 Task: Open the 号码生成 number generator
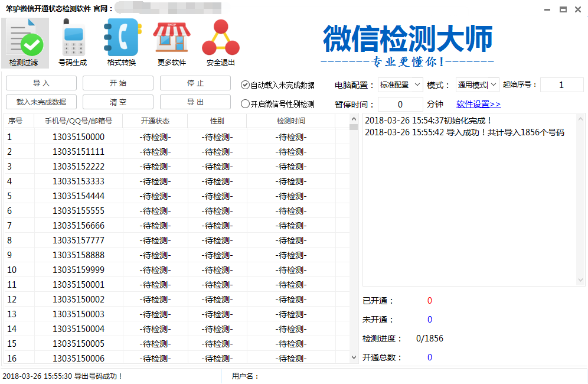pos(73,43)
